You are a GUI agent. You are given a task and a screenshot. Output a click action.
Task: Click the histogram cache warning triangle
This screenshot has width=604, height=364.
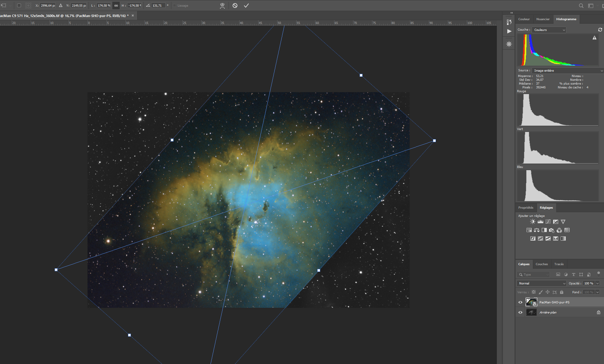coord(595,38)
